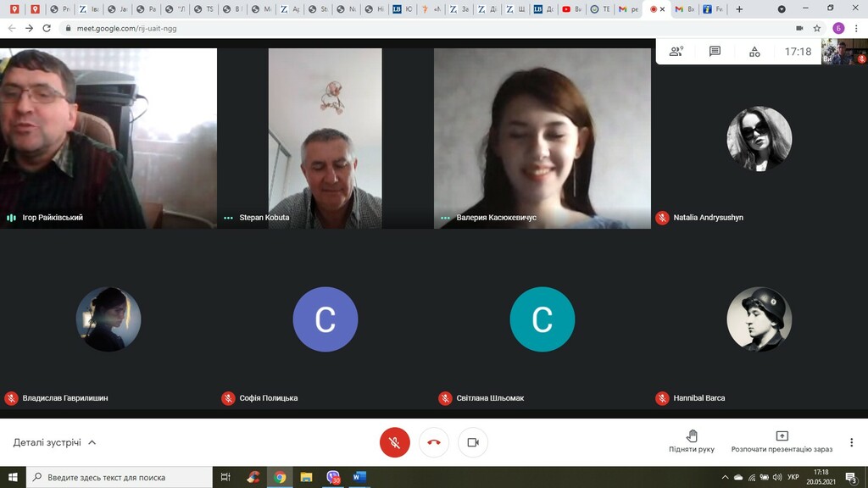Open the meeting chat panel
868x488 pixels.
click(715, 52)
